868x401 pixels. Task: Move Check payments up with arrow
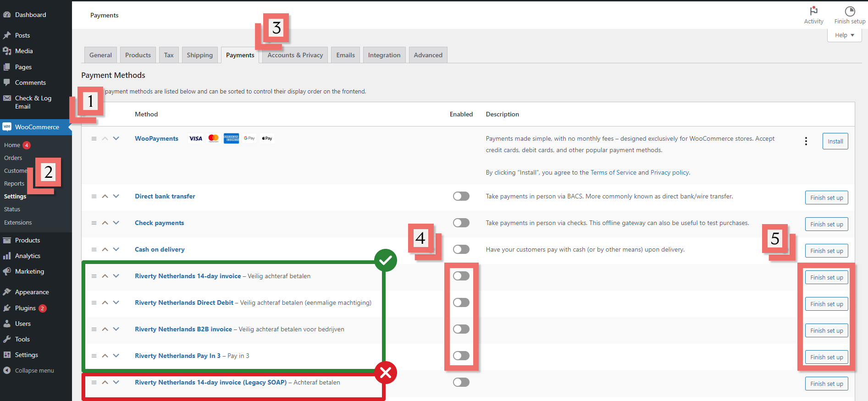click(x=105, y=223)
